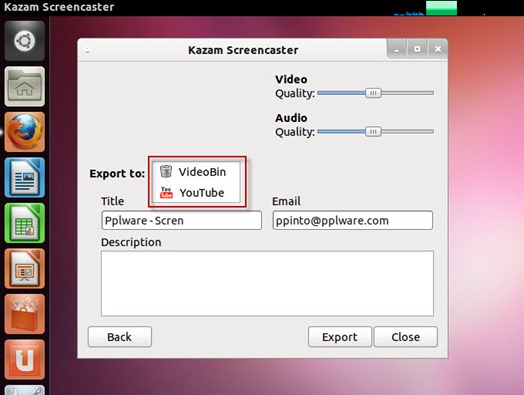This screenshot has width=524, height=395.
Task: Launch Firefox web browser from dock
Action: (25, 132)
